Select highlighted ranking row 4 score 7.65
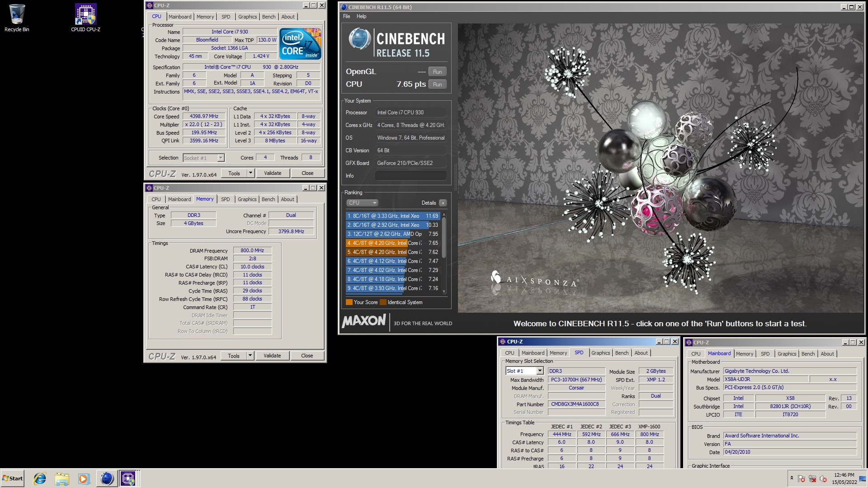Screen dimensions: 868x488 pyautogui.click(x=392, y=243)
